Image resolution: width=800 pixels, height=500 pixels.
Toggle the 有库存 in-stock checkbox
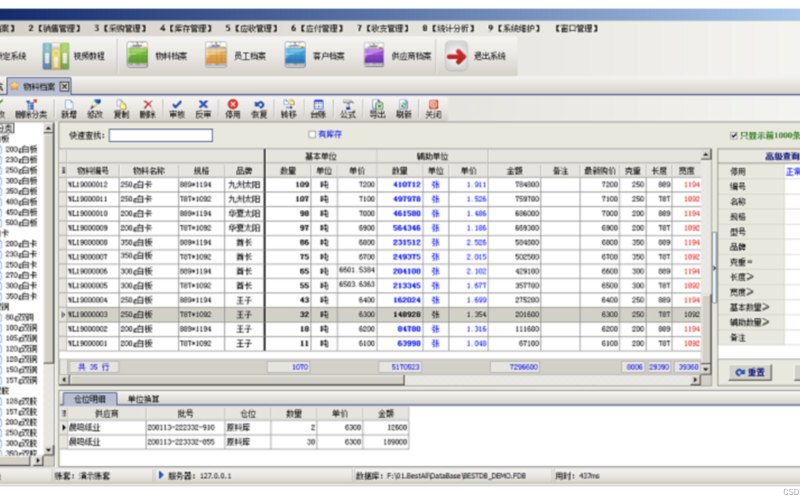(312, 134)
